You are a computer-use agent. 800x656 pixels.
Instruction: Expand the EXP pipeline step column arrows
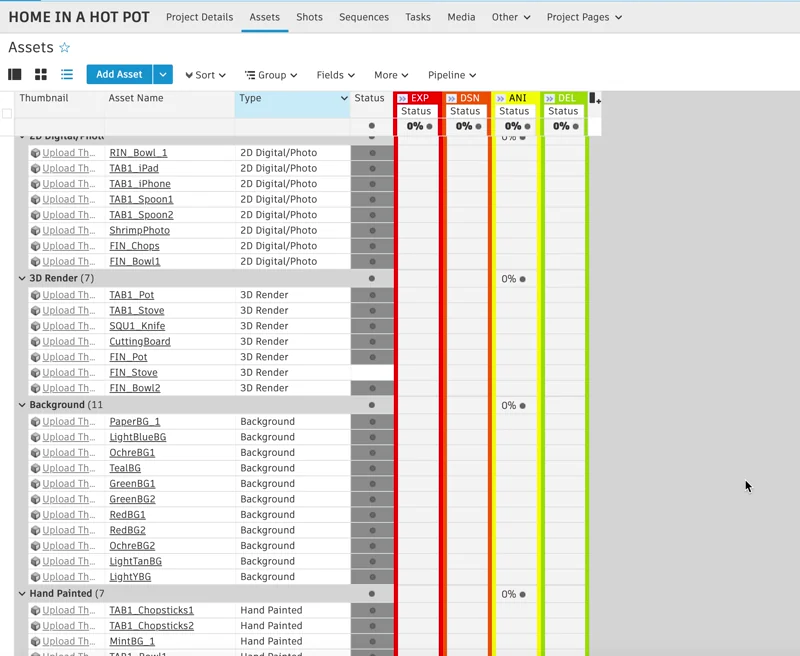(402, 98)
